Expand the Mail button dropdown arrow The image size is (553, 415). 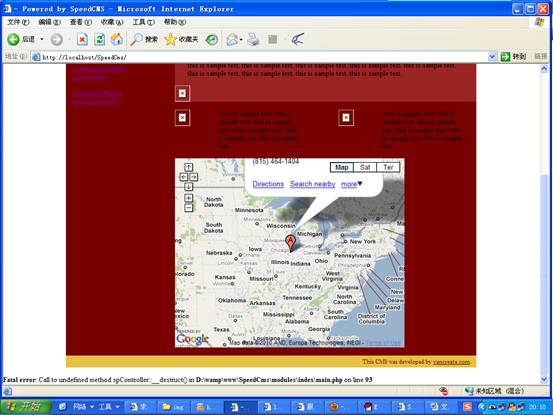tap(241, 39)
